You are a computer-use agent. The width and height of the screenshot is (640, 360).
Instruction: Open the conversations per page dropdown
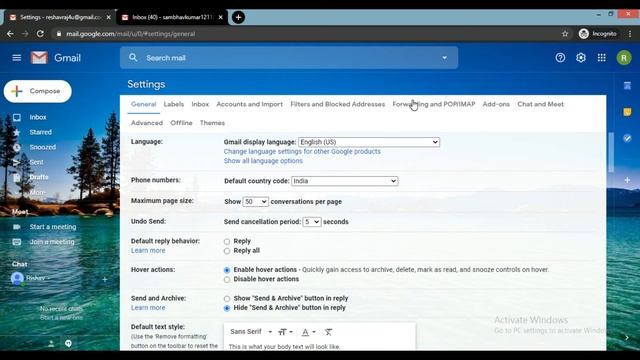pyautogui.click(x=256, y=202)
